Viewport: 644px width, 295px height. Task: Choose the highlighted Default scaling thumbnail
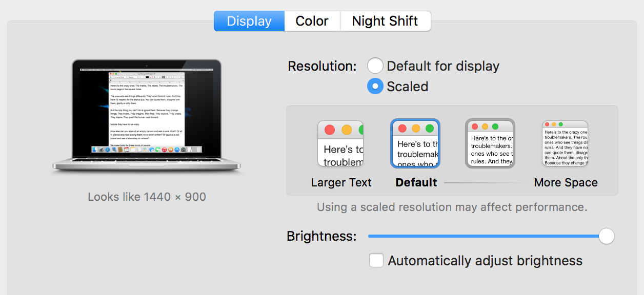(415, 143)
